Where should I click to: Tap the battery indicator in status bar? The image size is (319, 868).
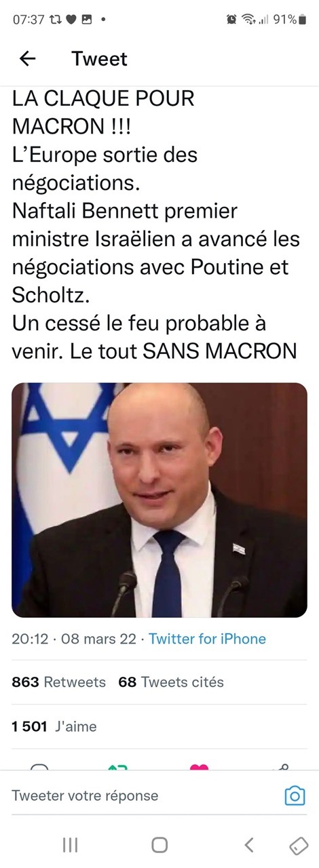tap(302, 20)
